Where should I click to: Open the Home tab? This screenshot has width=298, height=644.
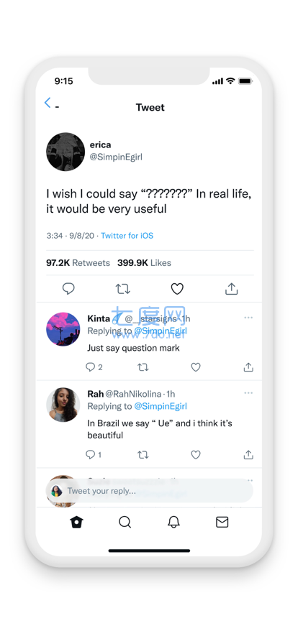click(76, 522)
